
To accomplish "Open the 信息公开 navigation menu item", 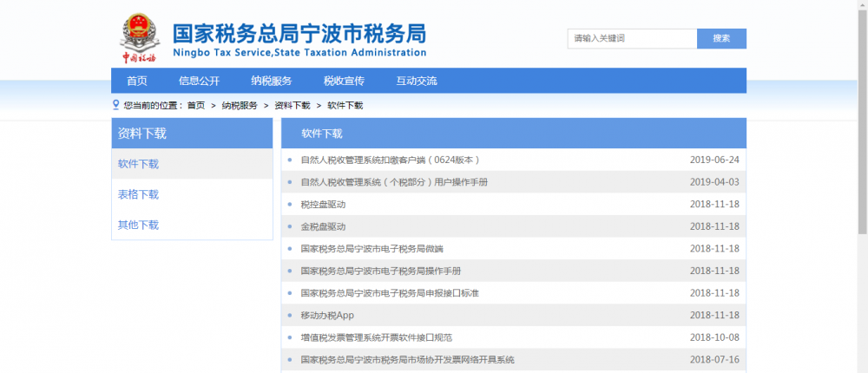I will point(199,81).
